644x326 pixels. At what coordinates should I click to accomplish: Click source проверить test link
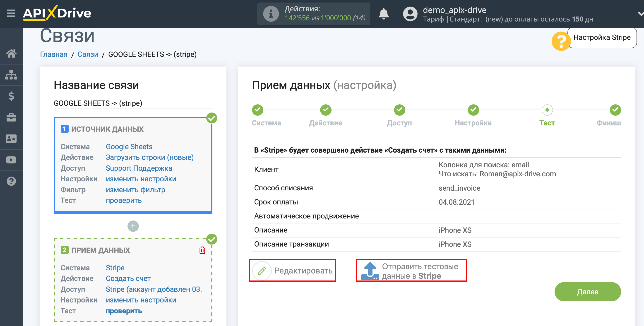[123, 200]
